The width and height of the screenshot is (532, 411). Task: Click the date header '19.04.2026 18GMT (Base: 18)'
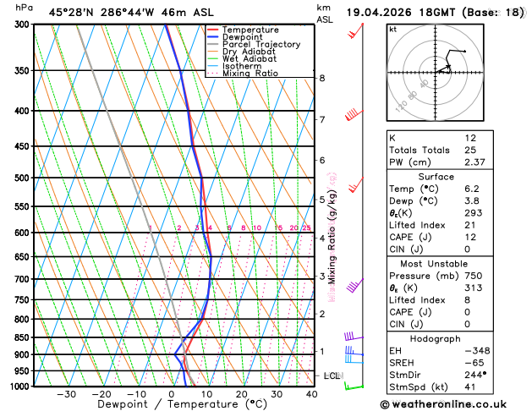pos(436,13)
